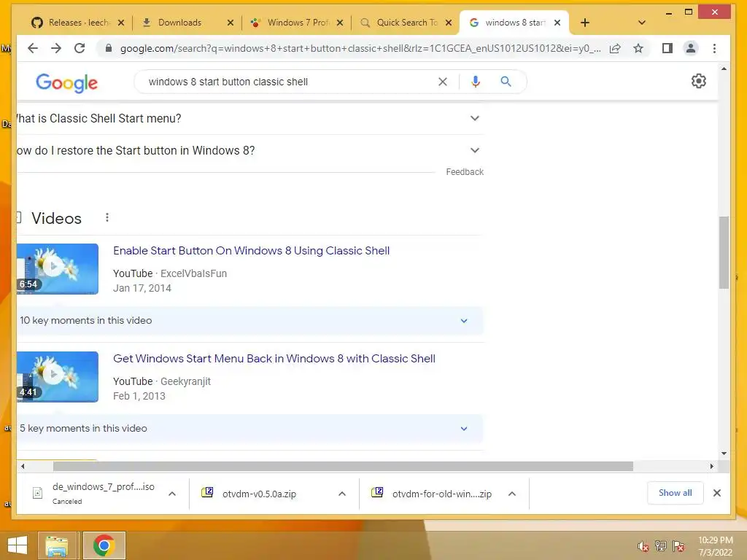Click the Feedback link
Viewport: 747px width, 560px height.
(465, 172)
